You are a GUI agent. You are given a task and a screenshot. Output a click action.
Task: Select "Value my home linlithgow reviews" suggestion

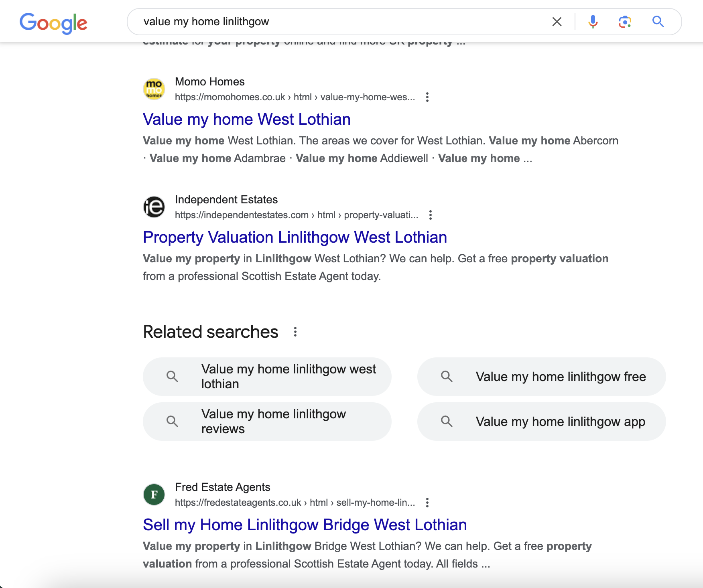click(267, 422)
